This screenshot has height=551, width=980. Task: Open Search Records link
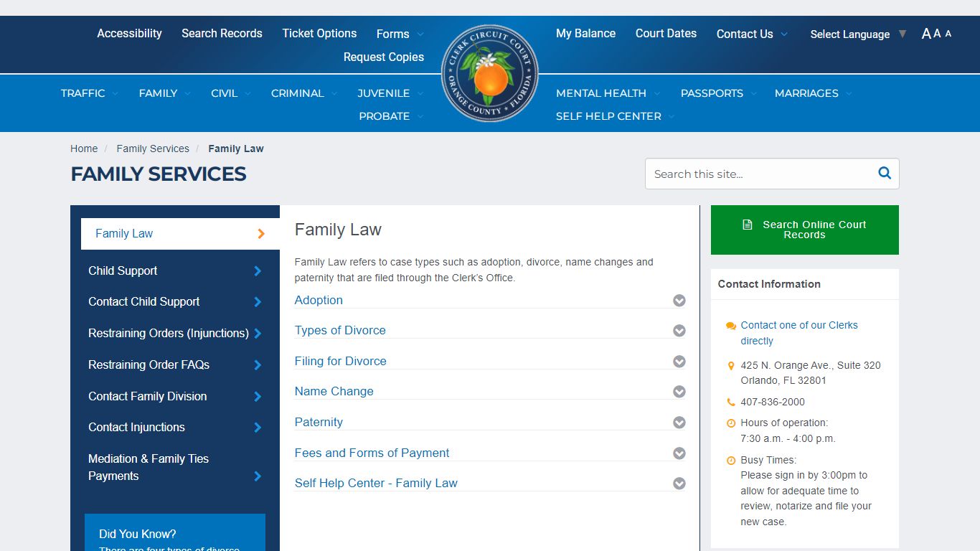(222, 33)
